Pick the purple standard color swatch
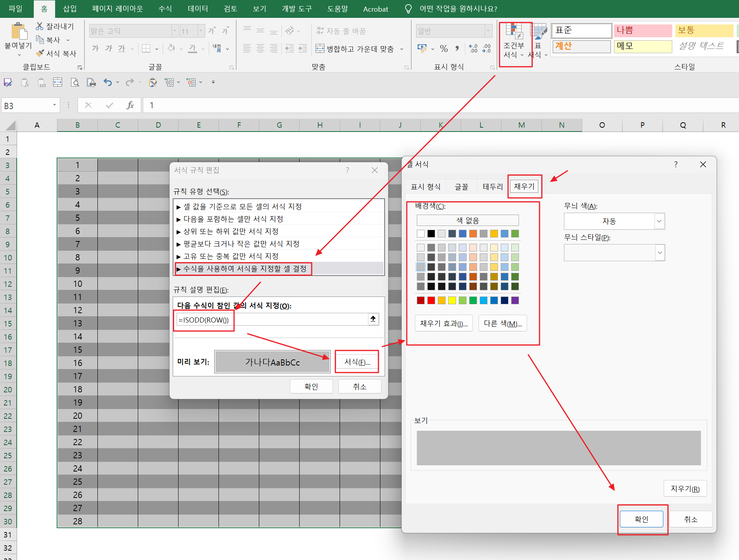This screenshot has height=560, width=739. click(x=515, y=300)
